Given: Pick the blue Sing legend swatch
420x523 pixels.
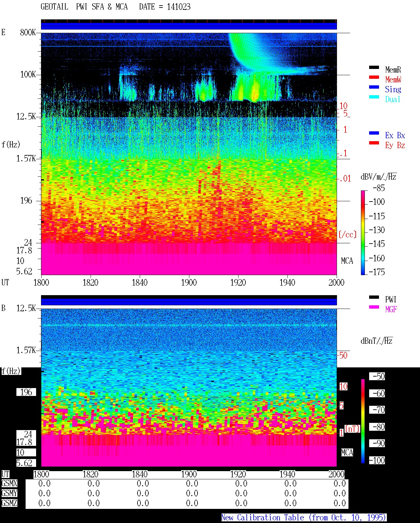Looking at the screenshot, I should tap(374, 87).
